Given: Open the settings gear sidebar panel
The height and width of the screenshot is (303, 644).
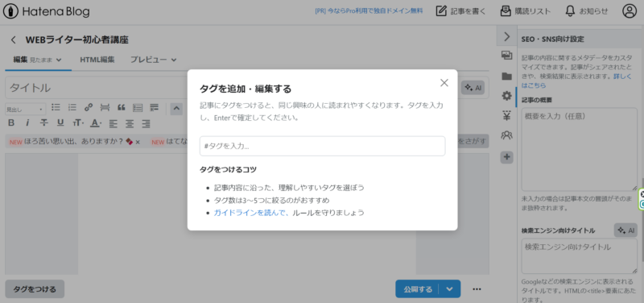Looking at the screenshot, I should pyautogui.click(x=507, y=96).
